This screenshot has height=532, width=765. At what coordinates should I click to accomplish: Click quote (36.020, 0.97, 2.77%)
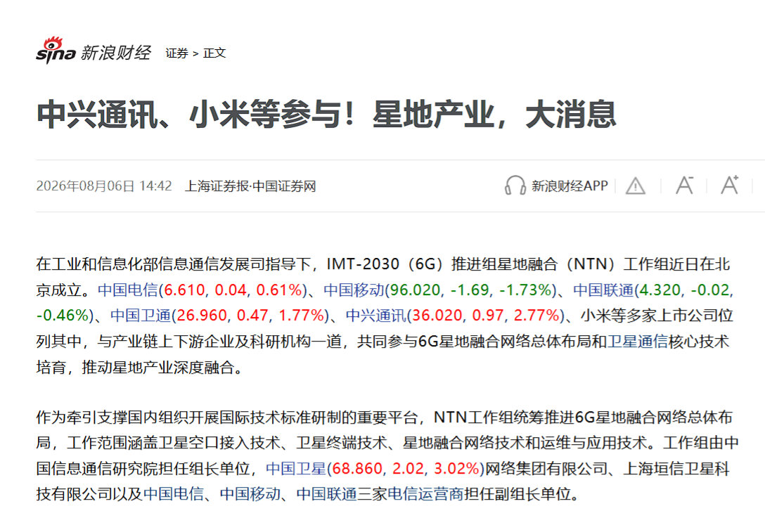click(485, 315)
